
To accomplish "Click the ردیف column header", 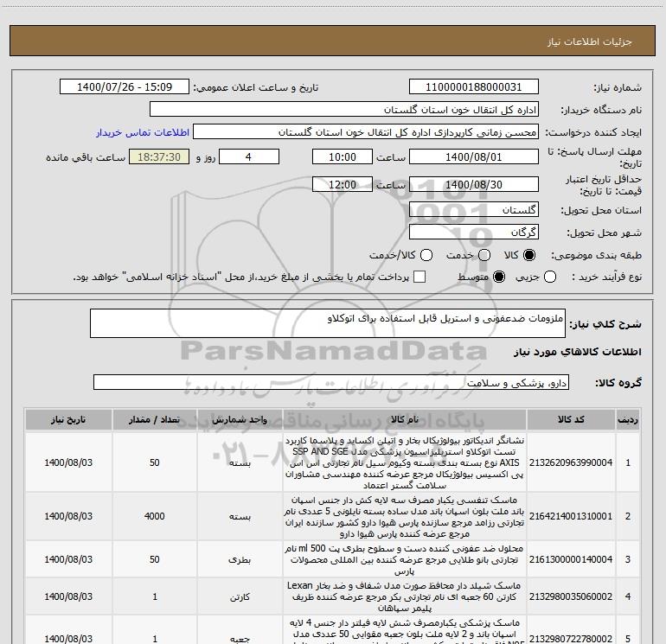I will coord(628,420).
